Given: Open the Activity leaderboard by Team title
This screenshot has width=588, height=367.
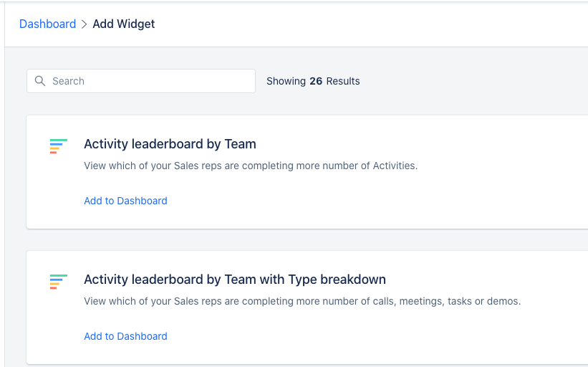Looking at the screenshot, I should click(170, 144).
